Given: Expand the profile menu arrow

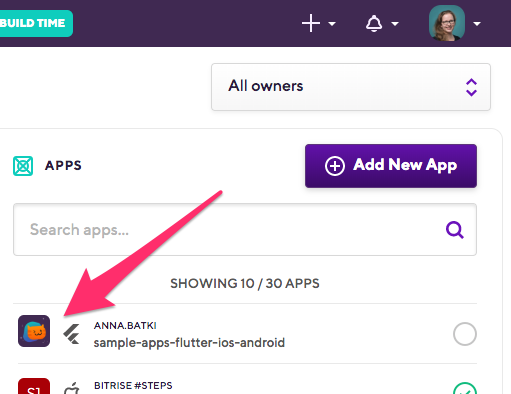Looking at the screenshot, I should 477,24.
